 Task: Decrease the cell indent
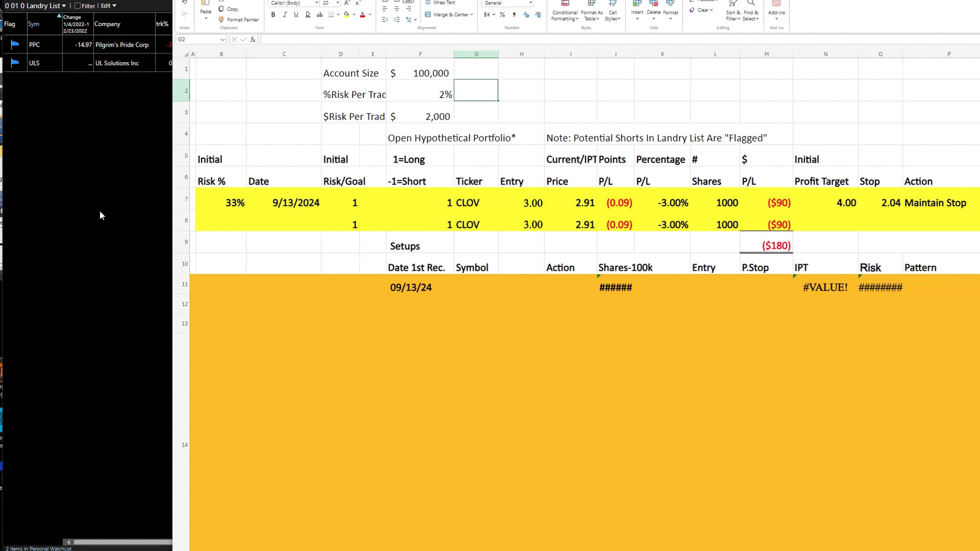(385, 20)
